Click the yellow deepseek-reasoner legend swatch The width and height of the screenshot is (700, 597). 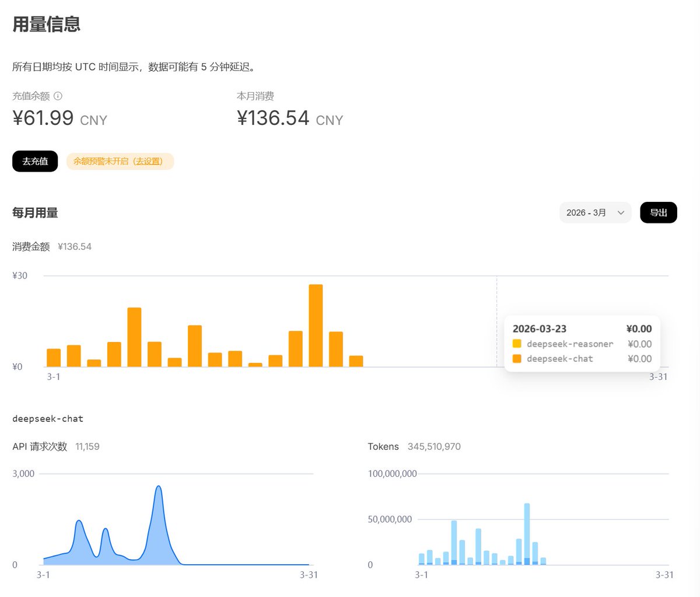[x=517, y=344]
